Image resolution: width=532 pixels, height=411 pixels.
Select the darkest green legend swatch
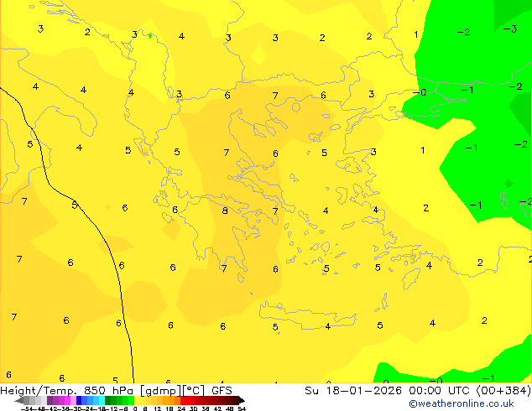click(108, 400)
